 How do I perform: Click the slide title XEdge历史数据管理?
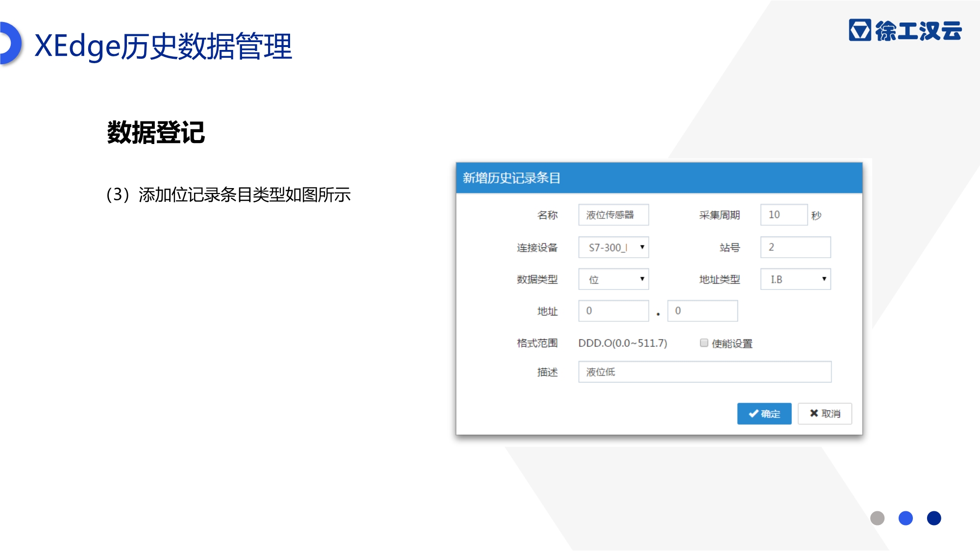(163, 46)
